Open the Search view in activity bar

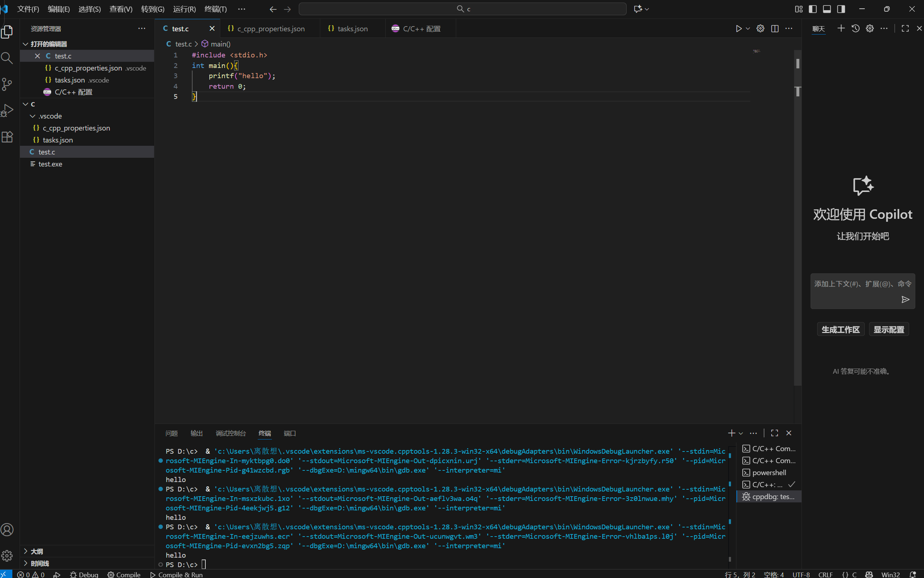pos(7,58)
